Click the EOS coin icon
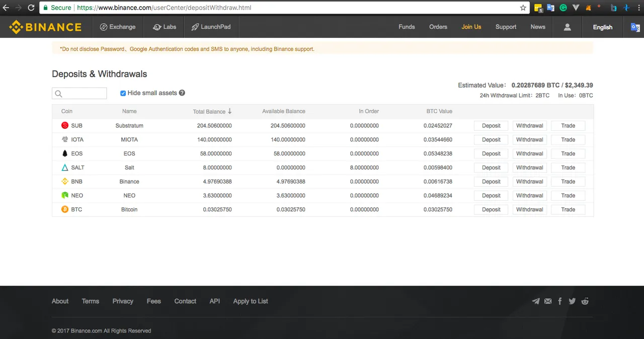644x339 pixels. click(x=65, y=153)
